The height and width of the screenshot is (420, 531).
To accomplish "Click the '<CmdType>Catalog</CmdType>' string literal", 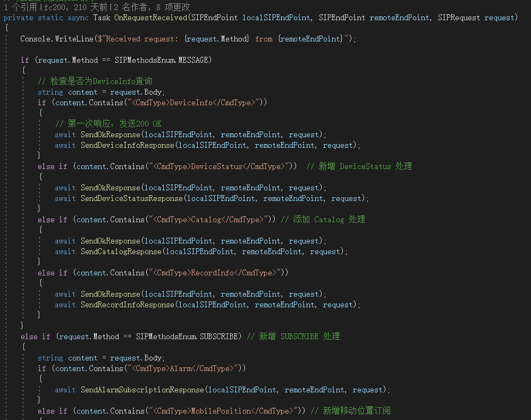I will tap(208, 220).
